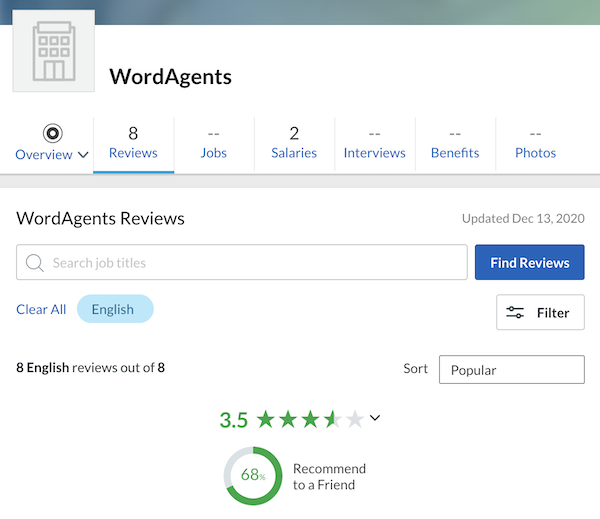Click the 'Updated Dec 13, 2020' text
This screenshot has width=600, height=519.
(x=523, y=219)
